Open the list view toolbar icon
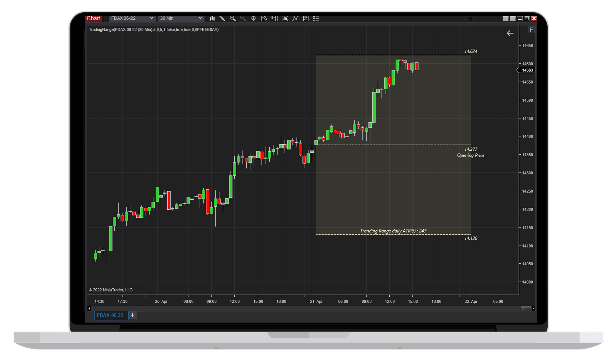Screen dimensions: 615x364 (x=316, y=18)
